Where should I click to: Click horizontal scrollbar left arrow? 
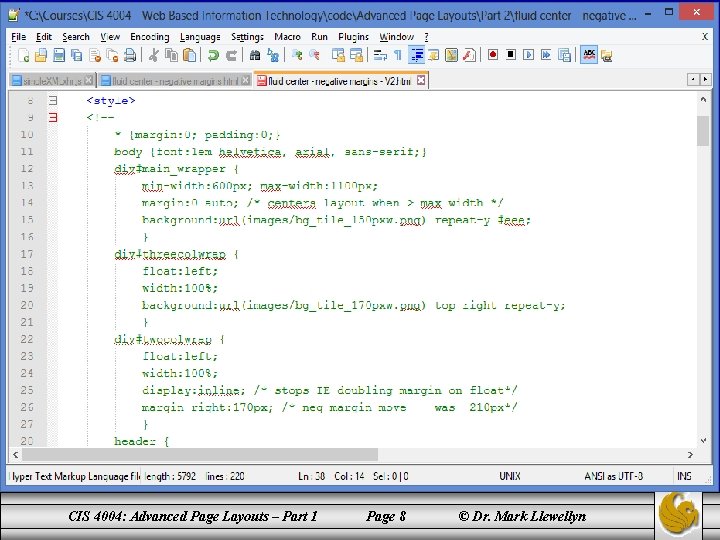[16, 455]
